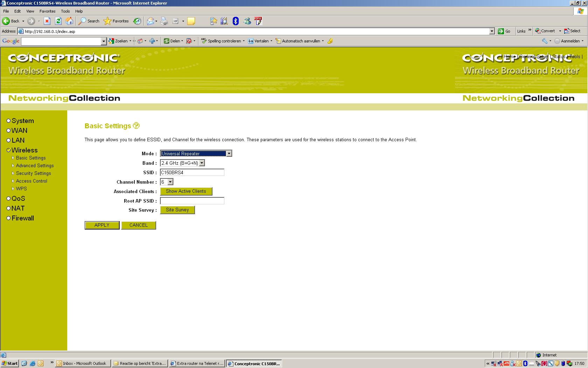Open the Edit menu

[x=17, y=11]
